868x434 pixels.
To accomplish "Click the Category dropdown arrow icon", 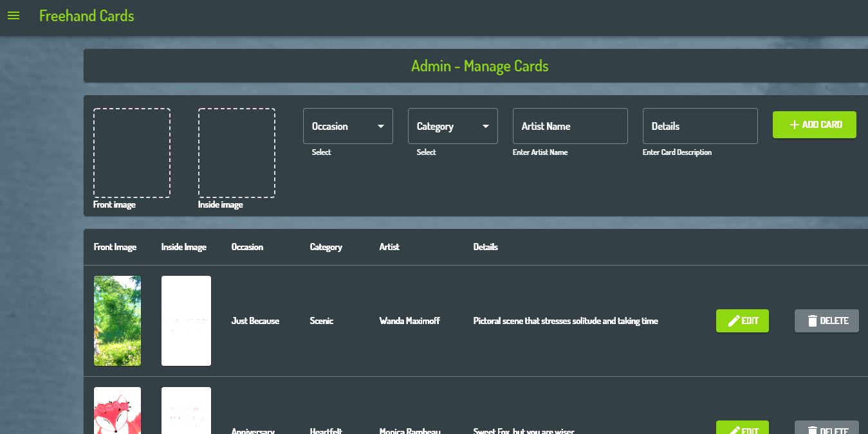I will click(486, 127).
